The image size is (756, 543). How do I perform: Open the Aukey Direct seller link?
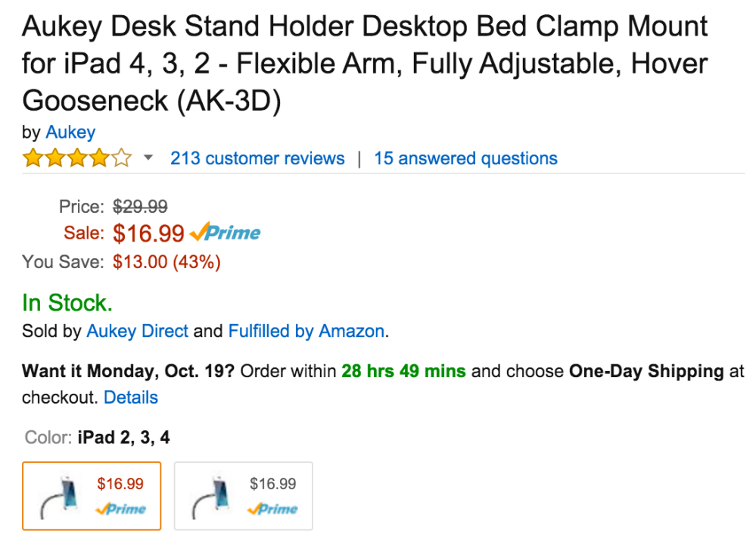coord(138,331)
